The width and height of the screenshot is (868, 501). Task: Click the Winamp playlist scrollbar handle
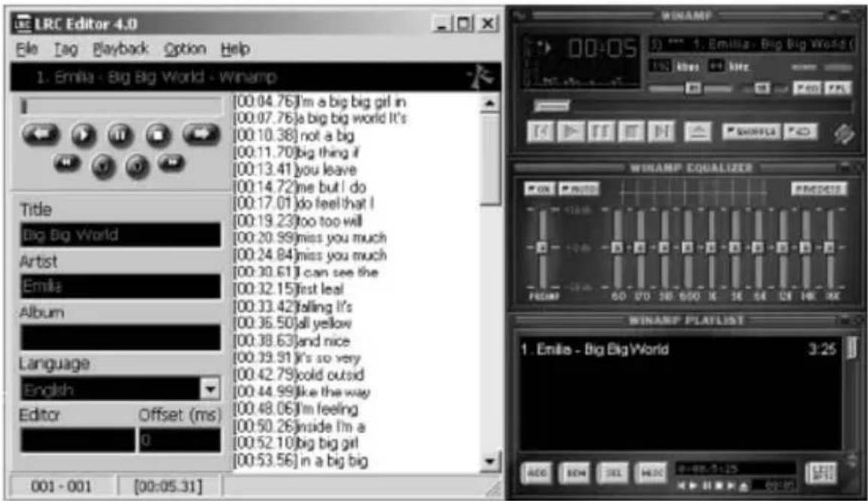coord(852,349)
